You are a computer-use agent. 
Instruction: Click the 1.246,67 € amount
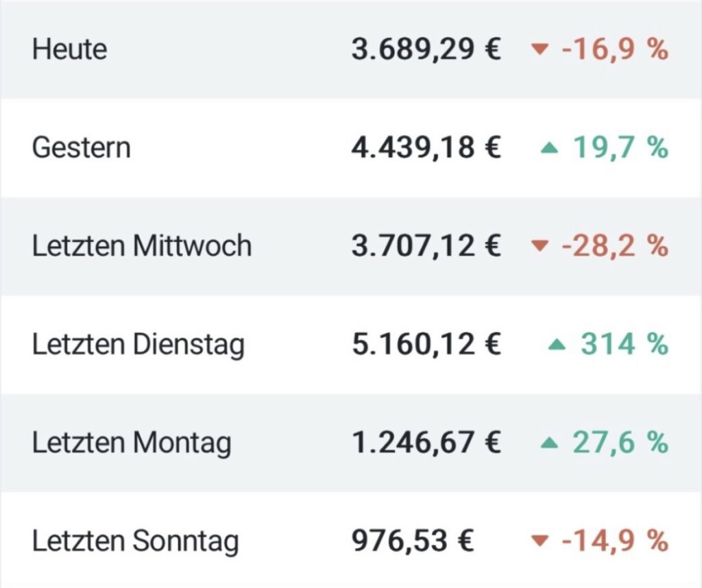(x=426, y=443)
